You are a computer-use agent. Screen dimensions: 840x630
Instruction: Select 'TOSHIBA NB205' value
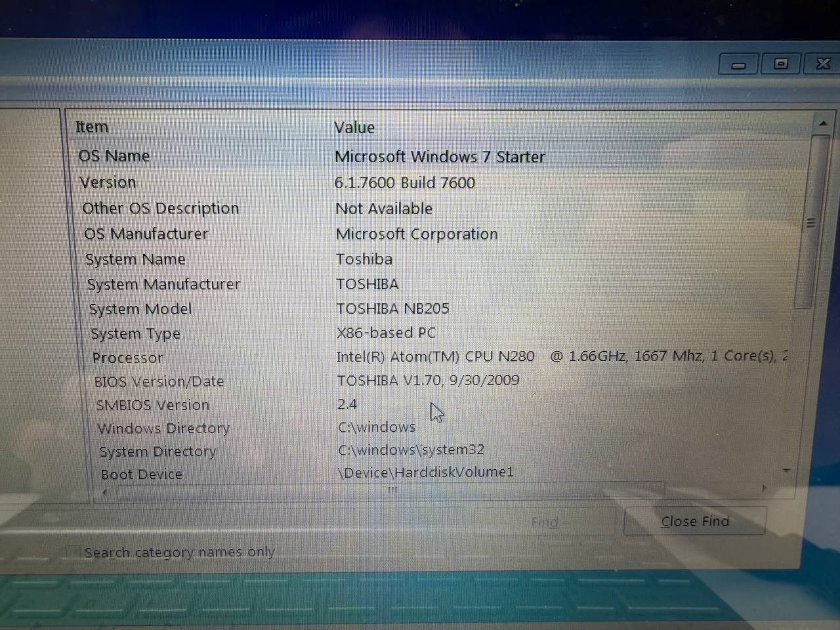[x=393, y=308]
